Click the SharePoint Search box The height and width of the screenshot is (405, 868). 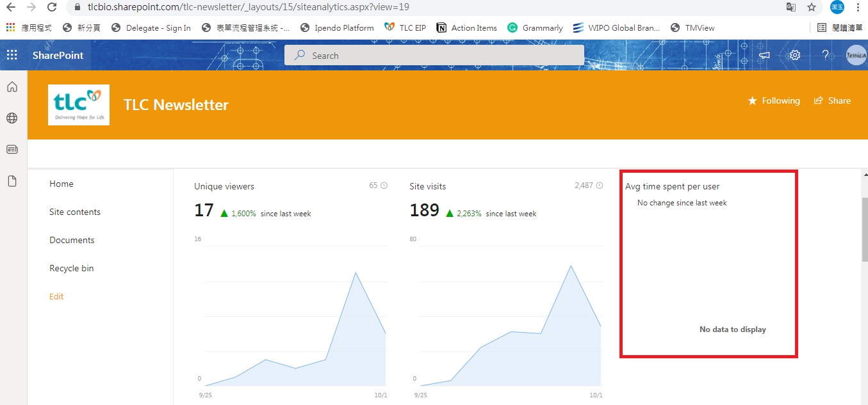[x=434, y=56]
